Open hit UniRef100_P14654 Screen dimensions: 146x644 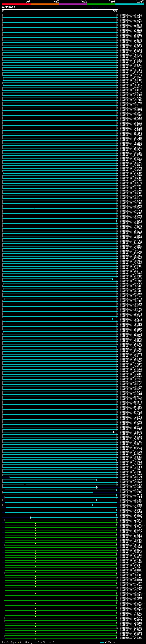click(131, 156)
